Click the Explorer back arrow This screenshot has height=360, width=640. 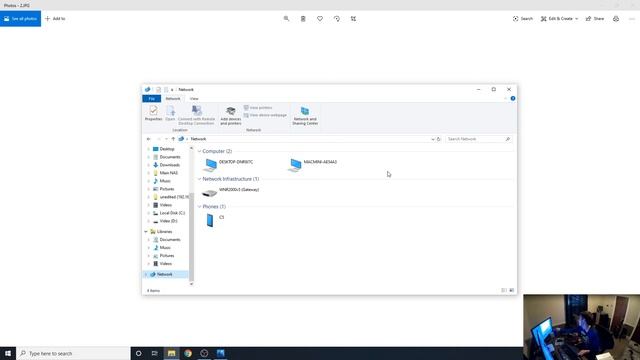click(x=149, y=139)
